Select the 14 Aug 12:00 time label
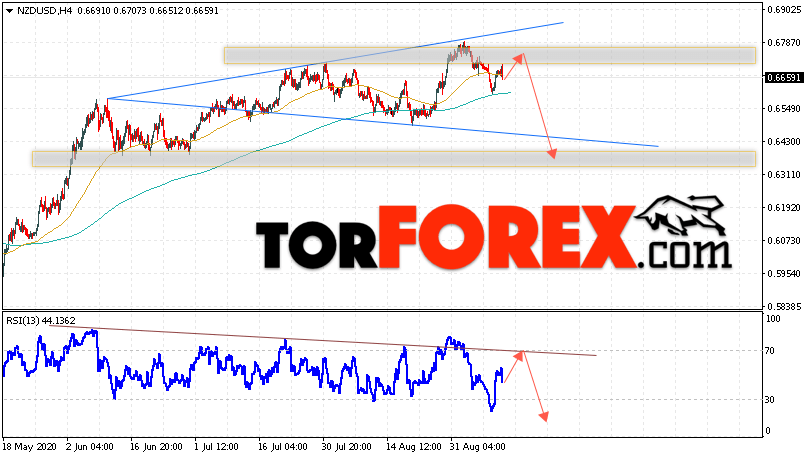This screenshot has height=458, width=808. (414, 447)
